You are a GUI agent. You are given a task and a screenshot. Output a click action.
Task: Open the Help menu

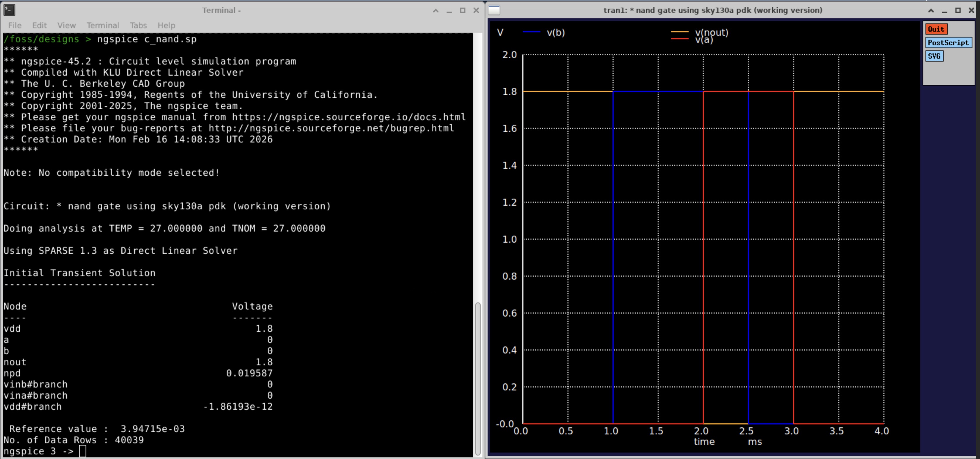coord(166,25)
